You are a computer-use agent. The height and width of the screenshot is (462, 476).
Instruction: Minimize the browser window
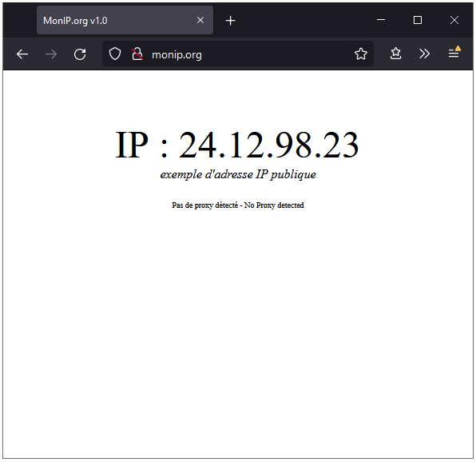381,20
